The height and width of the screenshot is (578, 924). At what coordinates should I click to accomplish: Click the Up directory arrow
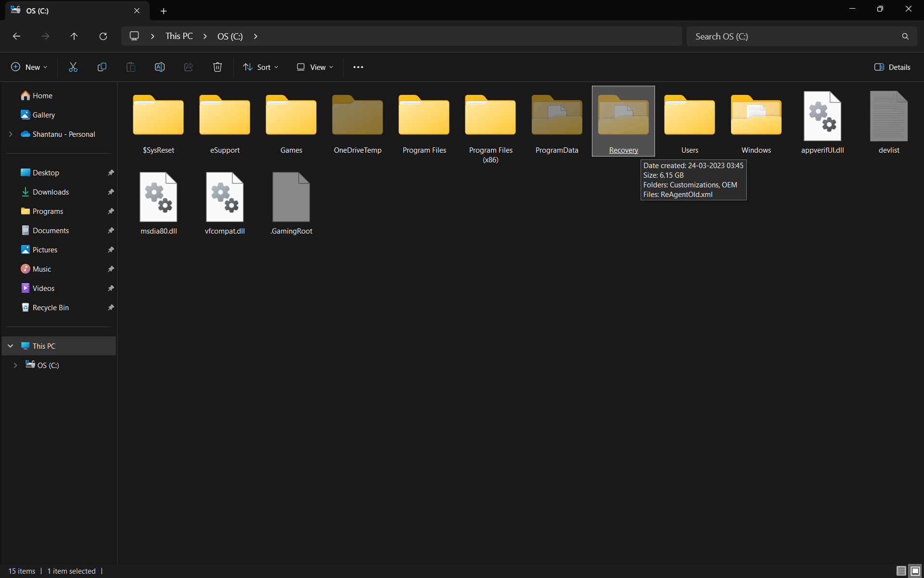tap(74, 36)
